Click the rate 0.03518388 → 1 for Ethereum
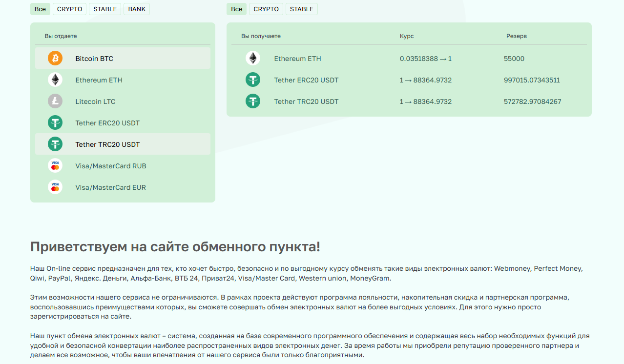 pyautogui.click(x=424, y=58)
